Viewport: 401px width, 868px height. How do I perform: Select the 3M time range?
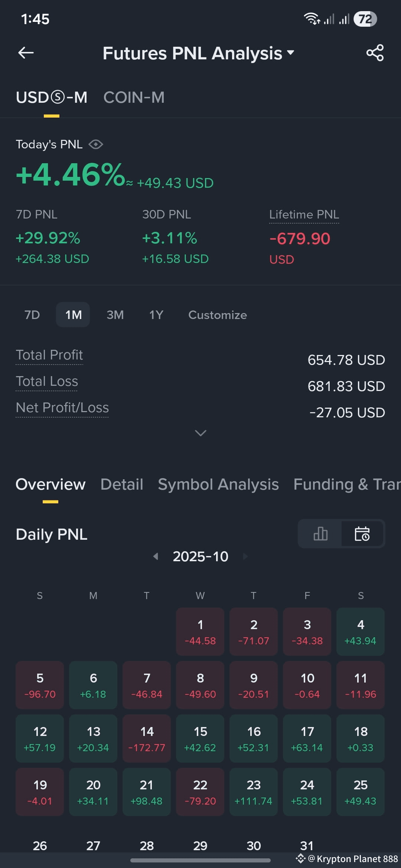(115, 315)
